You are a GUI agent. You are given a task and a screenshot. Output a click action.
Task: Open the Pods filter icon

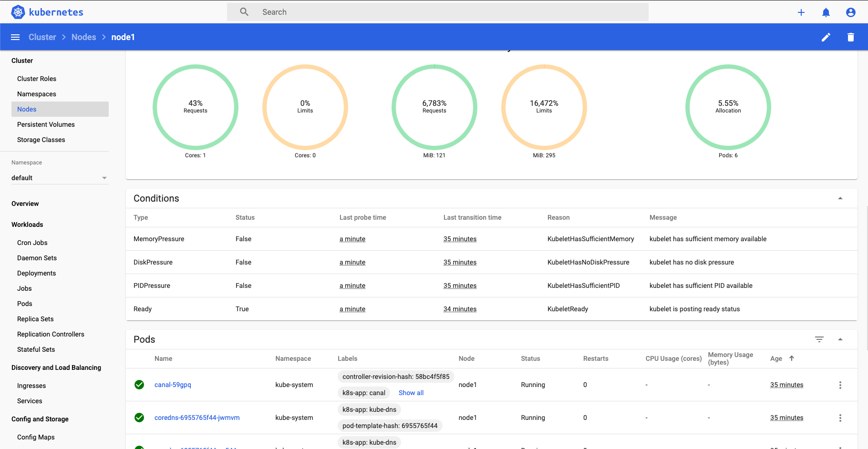pyautogui.click(x=819, y=339)
